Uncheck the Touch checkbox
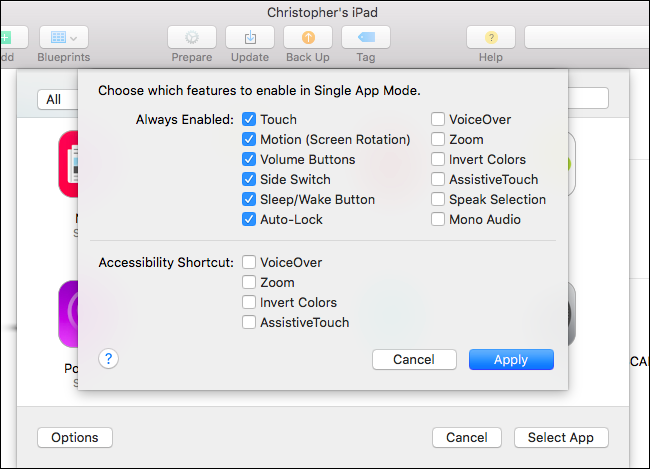 click(249, 120)
